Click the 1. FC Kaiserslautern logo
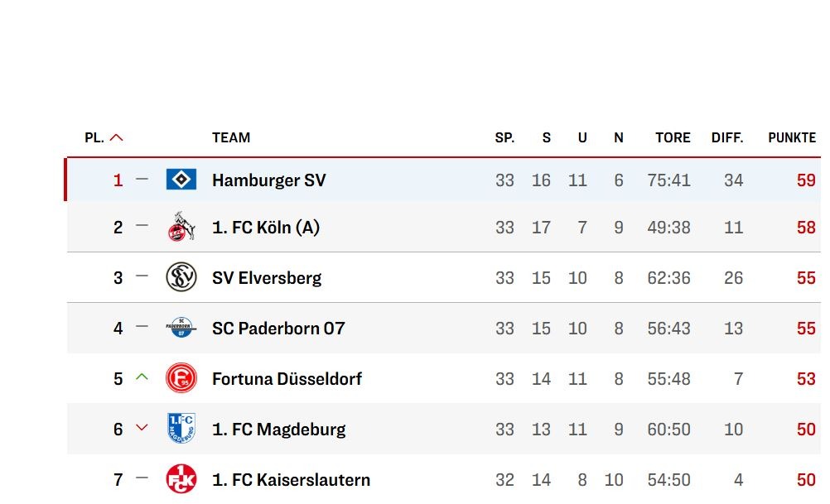Viewport: 830px width, 504px height. pos(181,479)
